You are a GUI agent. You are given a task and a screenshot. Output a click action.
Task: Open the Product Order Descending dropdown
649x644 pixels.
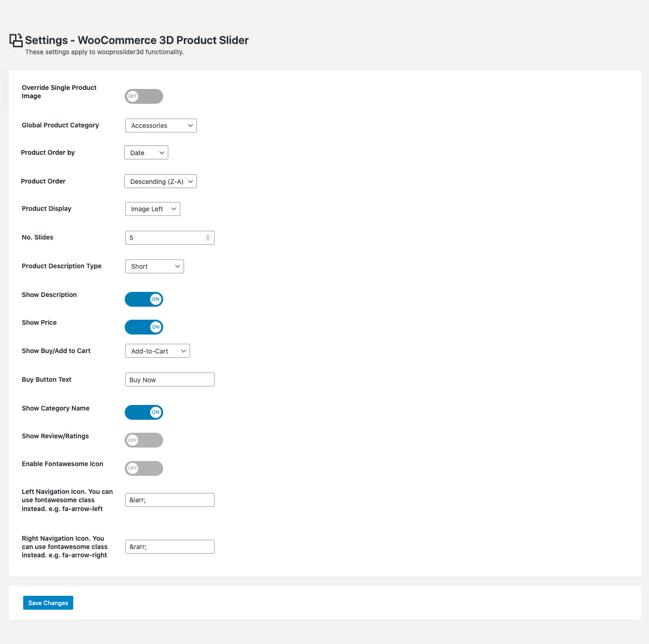click(160, 182)
